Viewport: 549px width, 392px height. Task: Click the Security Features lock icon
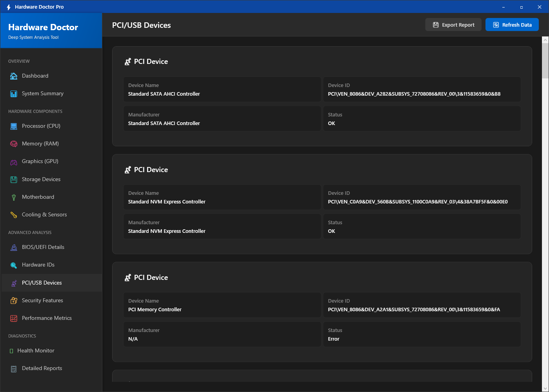point(14,301)
